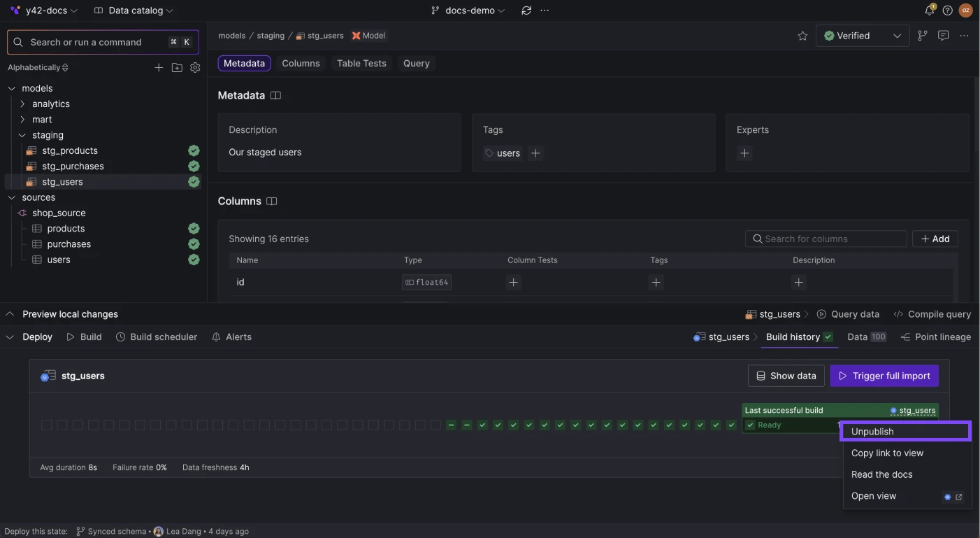Open the comments icon in header

(943, 36)
